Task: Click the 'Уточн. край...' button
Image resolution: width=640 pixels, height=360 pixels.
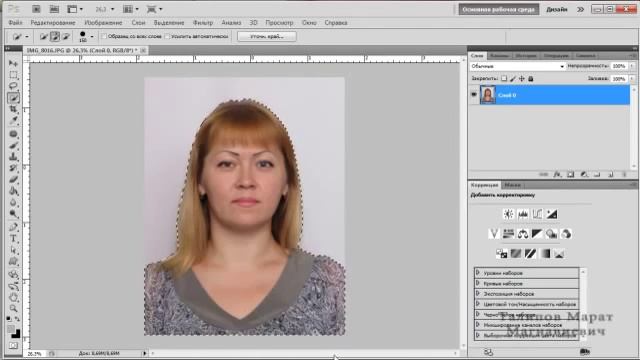Action: (x=267, y=36)
